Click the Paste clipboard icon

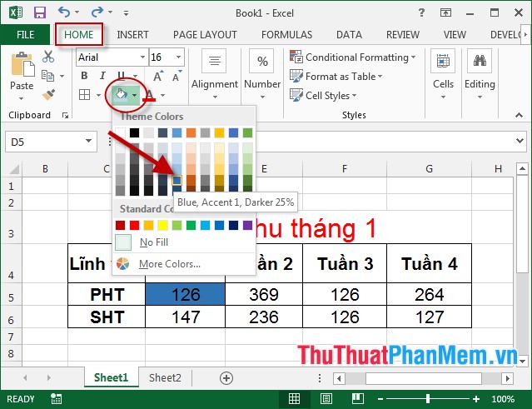pyautogui.click(x=22, y=64)
